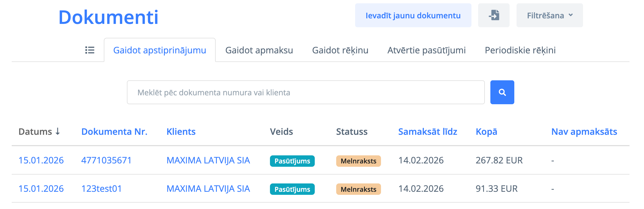644x209 pixels.
Task: Sort by Dokumenta Nr. column header
Action: (114, 131)
